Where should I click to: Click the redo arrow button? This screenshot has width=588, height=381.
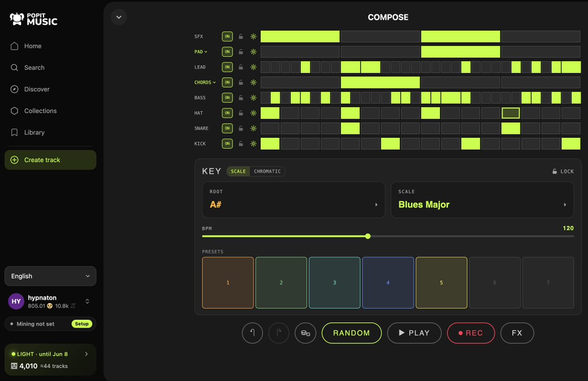[279, 333]
